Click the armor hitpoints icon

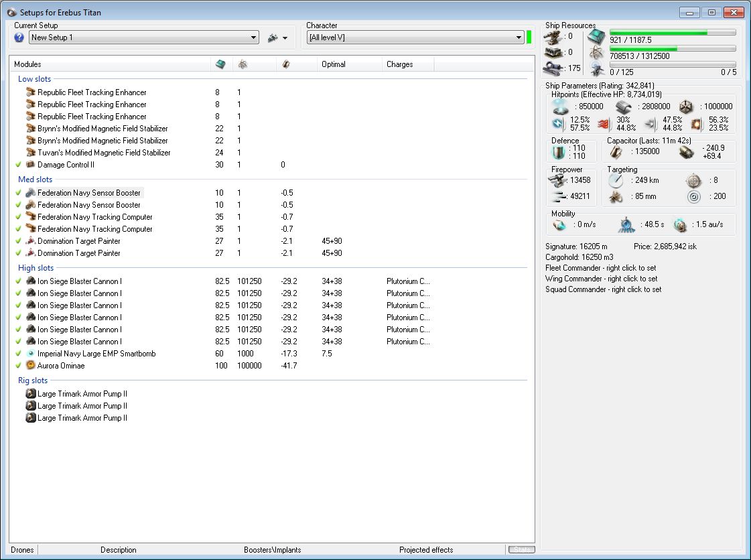pos(622,107)
